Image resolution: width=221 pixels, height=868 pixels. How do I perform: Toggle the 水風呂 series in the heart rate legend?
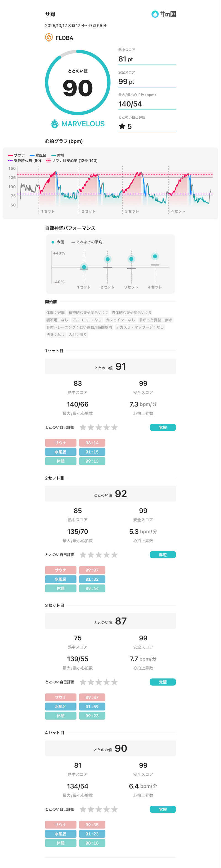[38, 155]
